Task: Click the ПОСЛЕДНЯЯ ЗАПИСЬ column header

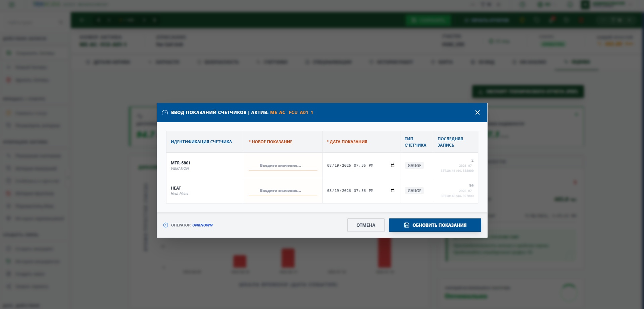Action: (450, 142)
